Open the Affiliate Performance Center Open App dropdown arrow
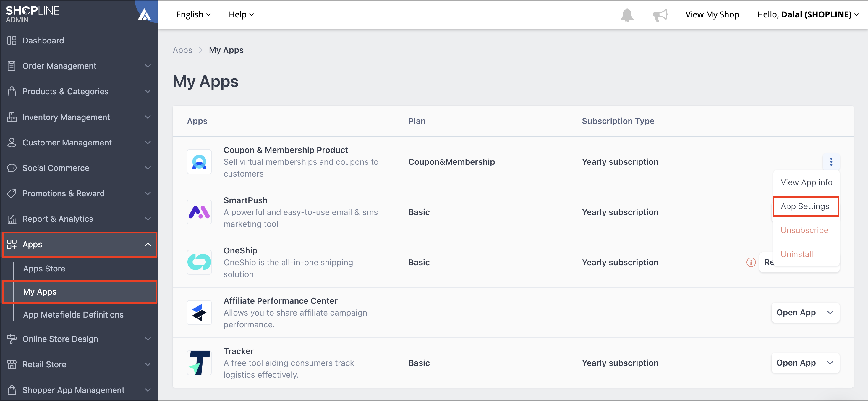The image size is (868, 401). pyautogui.click(x=830, y=312)
